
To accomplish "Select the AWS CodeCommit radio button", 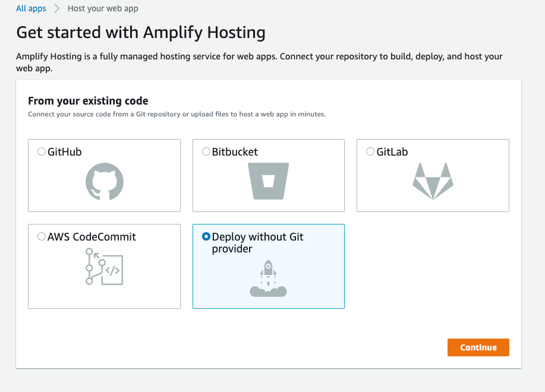I will point(42,236).
